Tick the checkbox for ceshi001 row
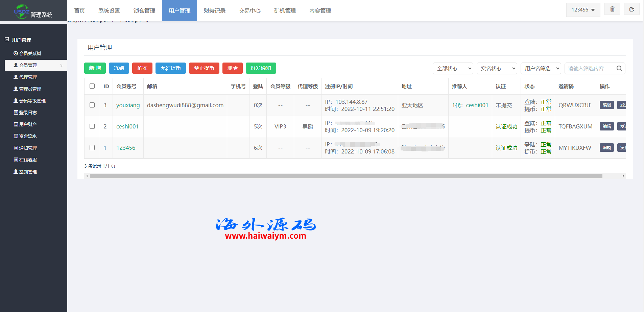 click(x=92, y=126)
